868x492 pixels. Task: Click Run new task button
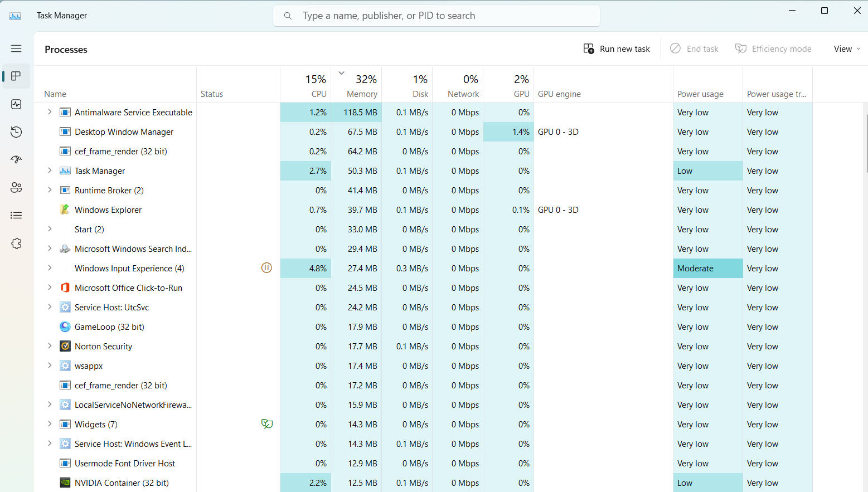click(x=617, y=49)
